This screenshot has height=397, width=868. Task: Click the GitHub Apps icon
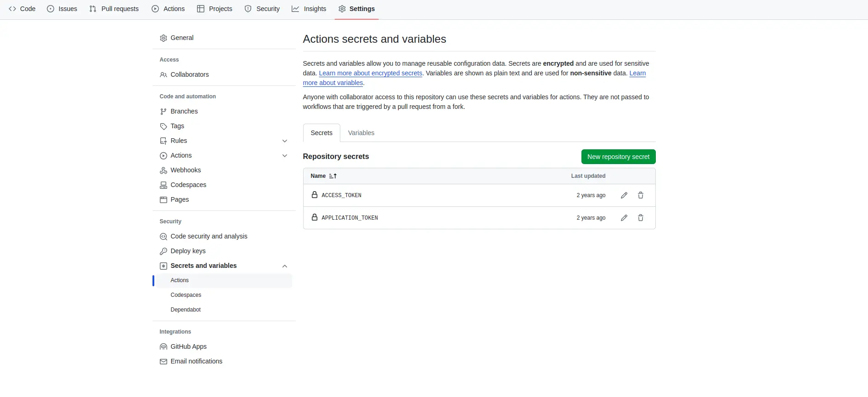pos(163,347)
